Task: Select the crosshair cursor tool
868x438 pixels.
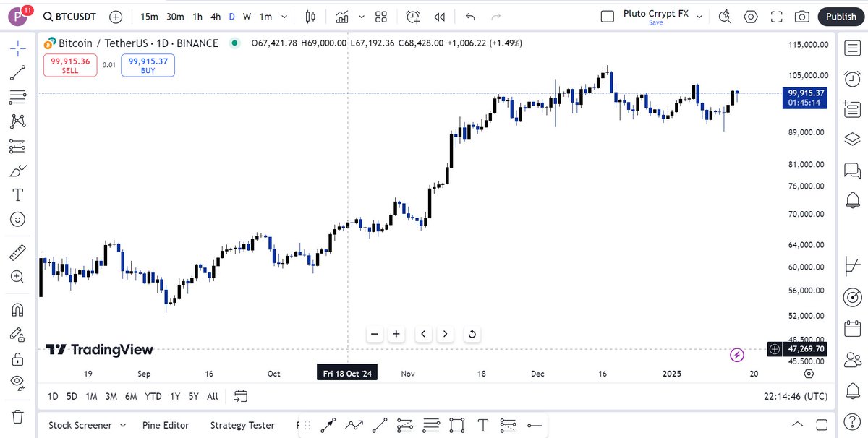Action: coord(18,48)
